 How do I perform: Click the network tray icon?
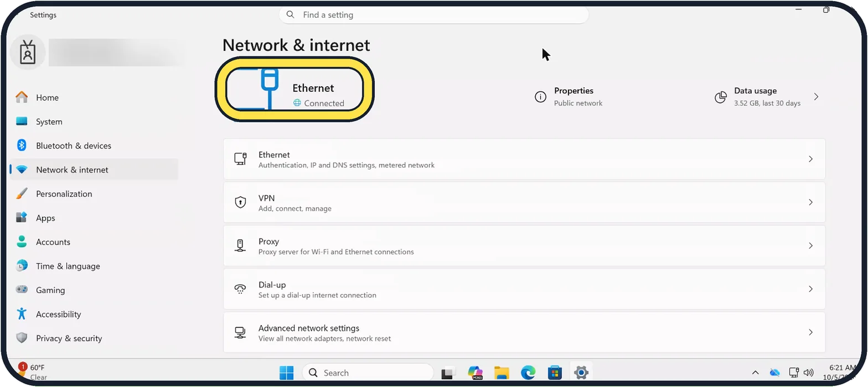[x=794, y=373]
